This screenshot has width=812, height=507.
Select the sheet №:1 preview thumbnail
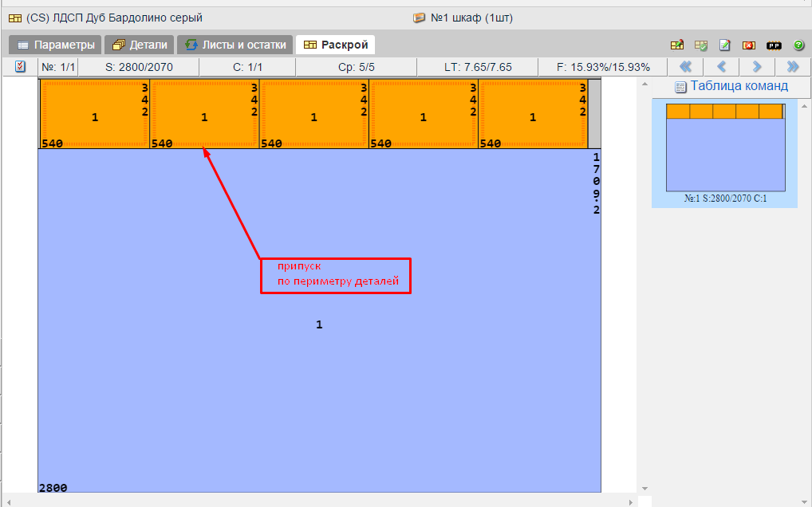(724, 153)
